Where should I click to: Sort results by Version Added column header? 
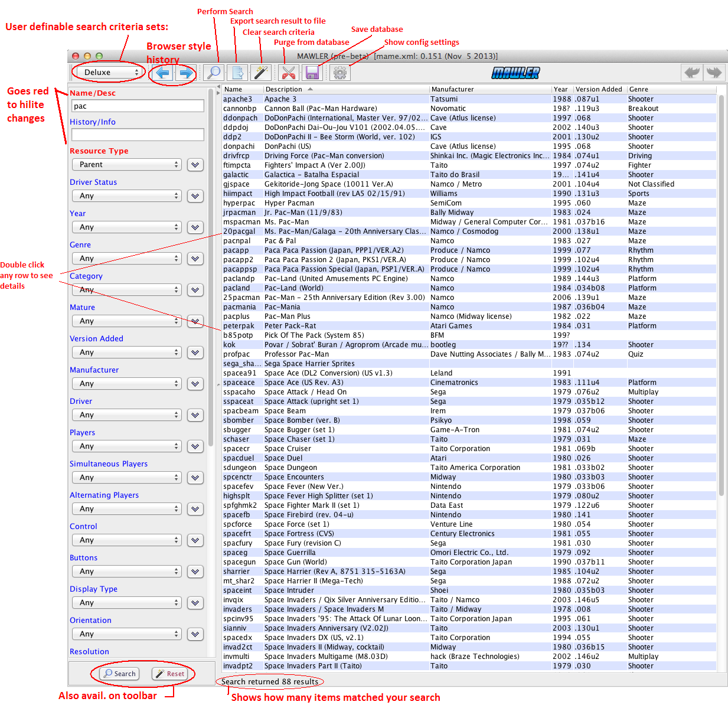600,89
